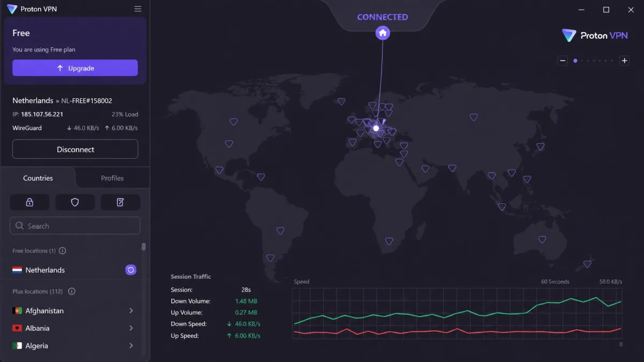644x362 pixels.
Task: Click the speed graph area
Action: pyautogui.click(x=457, y=313)
